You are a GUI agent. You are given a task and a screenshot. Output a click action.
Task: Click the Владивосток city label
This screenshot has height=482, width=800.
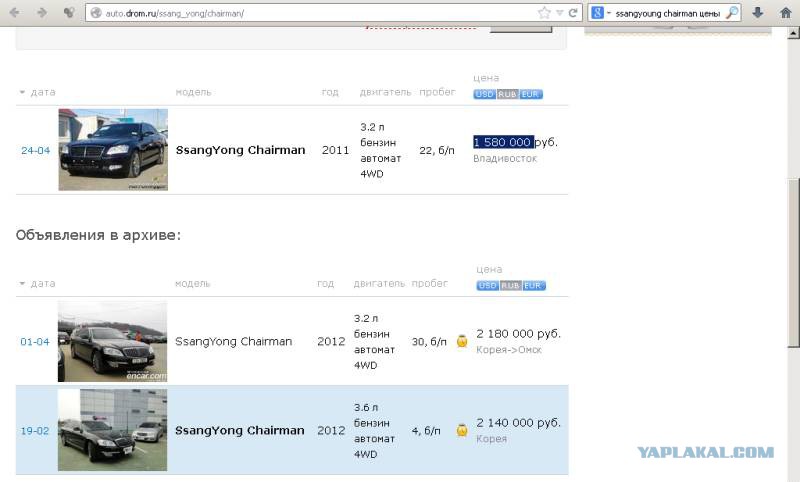pos(505,159)
